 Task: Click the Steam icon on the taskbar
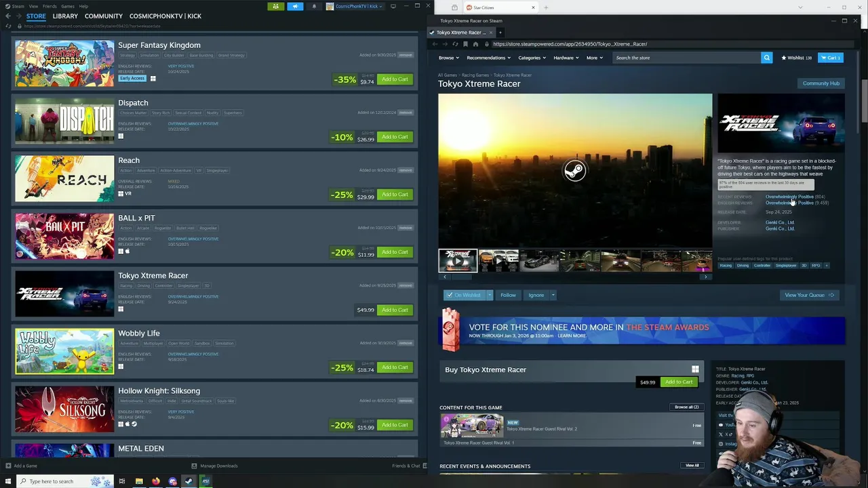[x=189, y=481]
